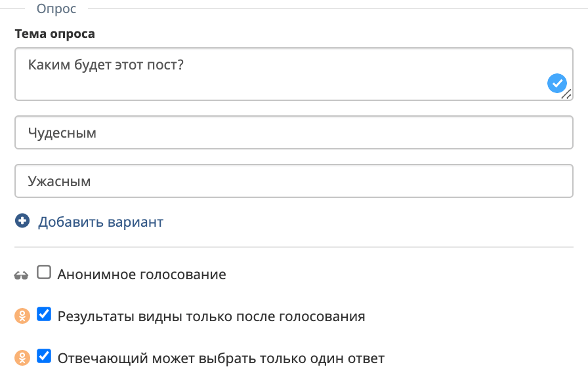Click the Опрос section heading
588x388 pixels.
point(56,9)
